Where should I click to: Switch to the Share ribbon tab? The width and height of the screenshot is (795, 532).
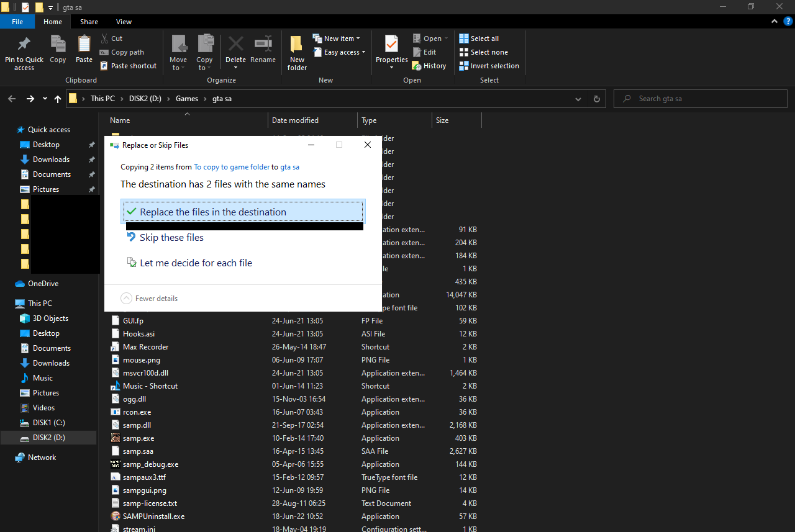click(89, 22)
